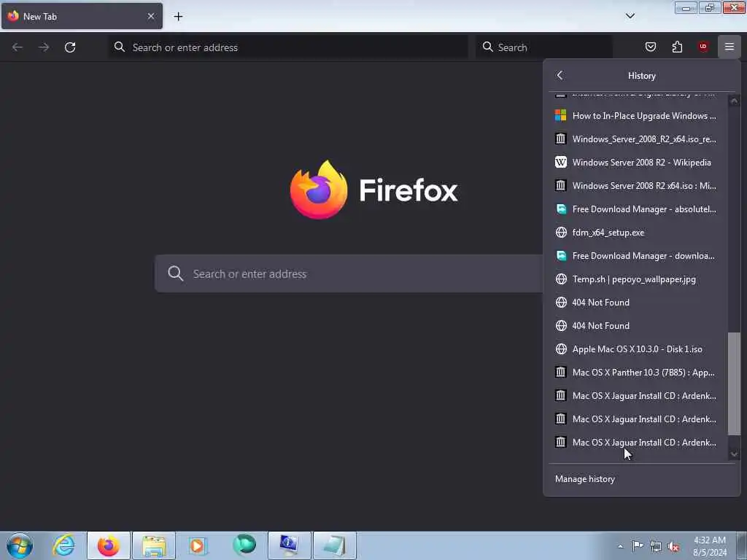Click globe icon next to fdm_x64_setup.exe
The width and height of the screenshot is (747, 560).
click(561, 233)
